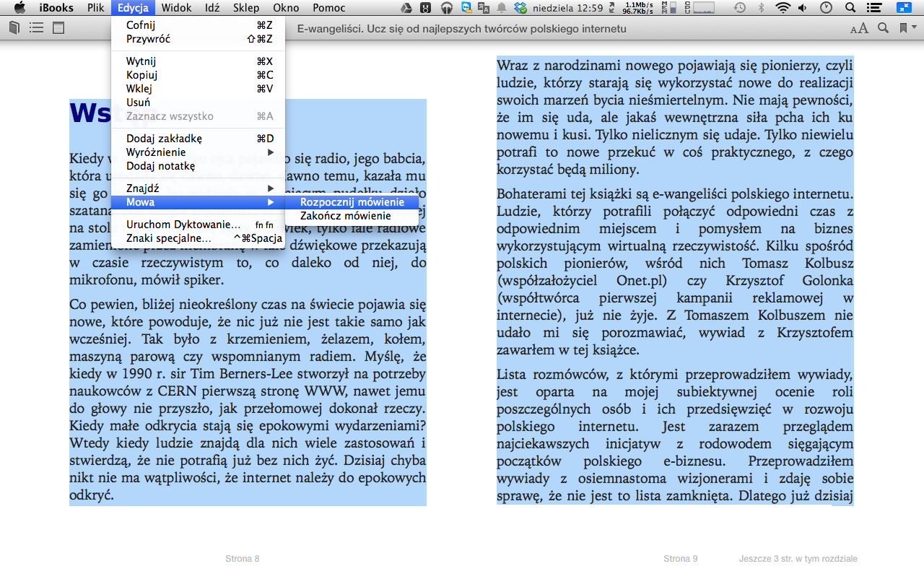Open the font size appearance settings
This screenshot has width=924, height=574.
click(859, 29)
